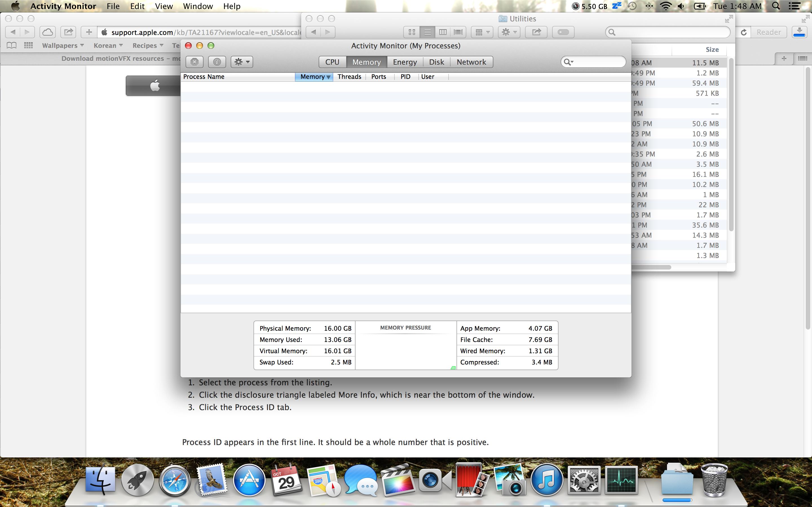Open the gear action dropdown in Activity Monitor

[x=242, y=62]
